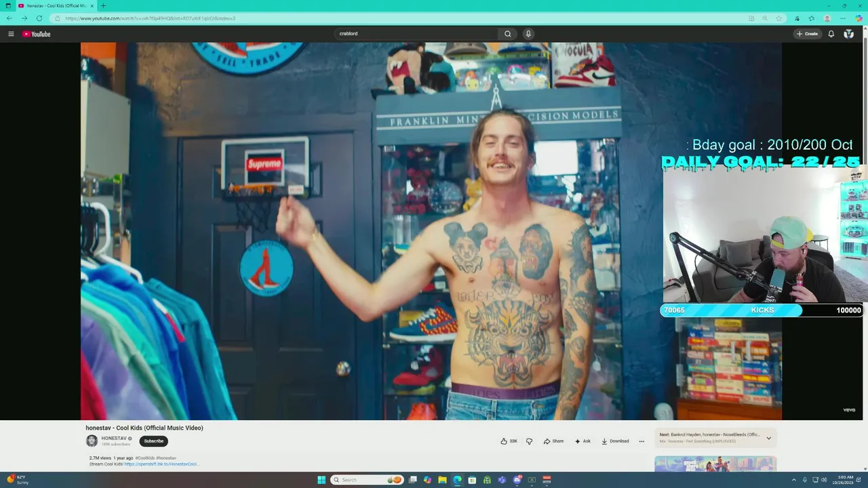Open Discord from the taskbar

tap(517, 480)
